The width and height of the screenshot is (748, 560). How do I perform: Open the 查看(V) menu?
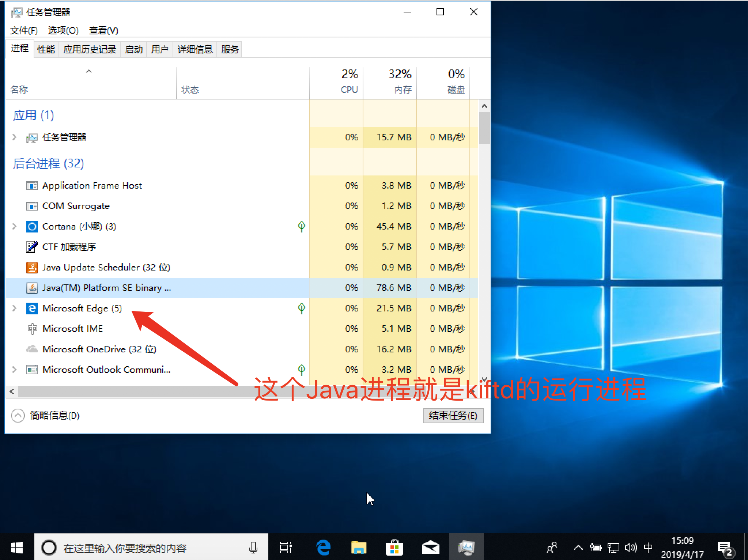point(103,31)
